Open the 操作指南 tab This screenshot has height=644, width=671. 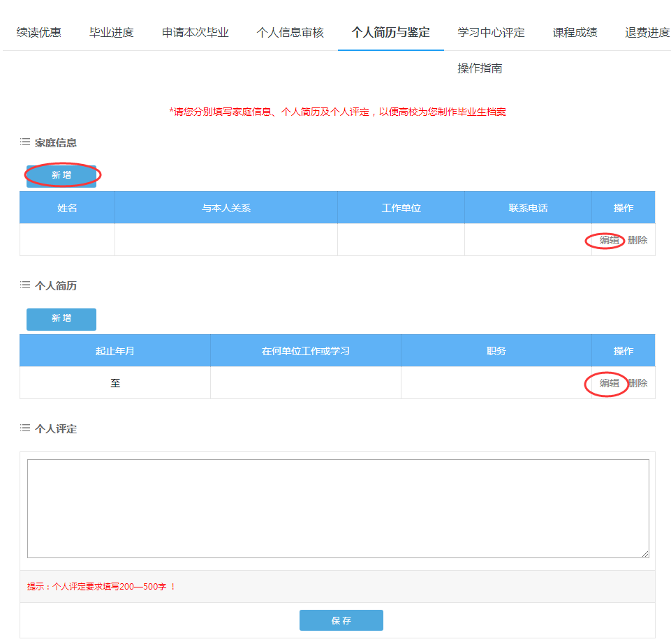pyautogui.click(x=480, y=68)
